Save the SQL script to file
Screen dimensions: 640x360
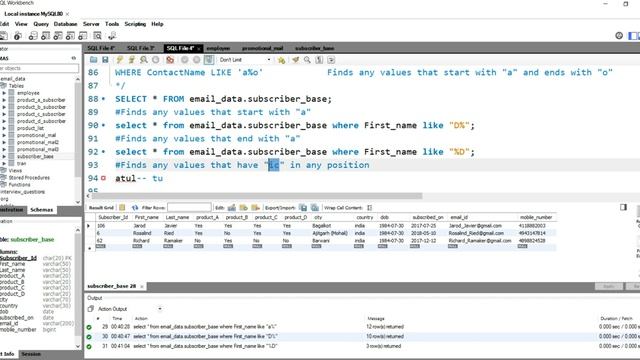tap(105, 60)
